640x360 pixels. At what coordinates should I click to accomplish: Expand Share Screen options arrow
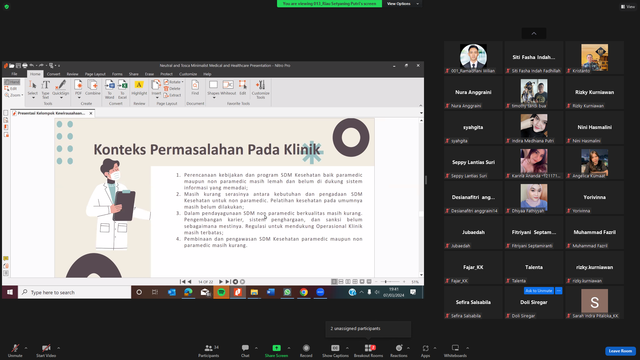coord(289,348)
